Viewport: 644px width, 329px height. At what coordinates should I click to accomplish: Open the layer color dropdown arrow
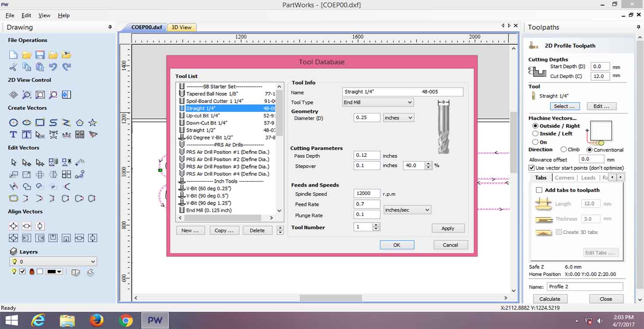pos(59,272)
